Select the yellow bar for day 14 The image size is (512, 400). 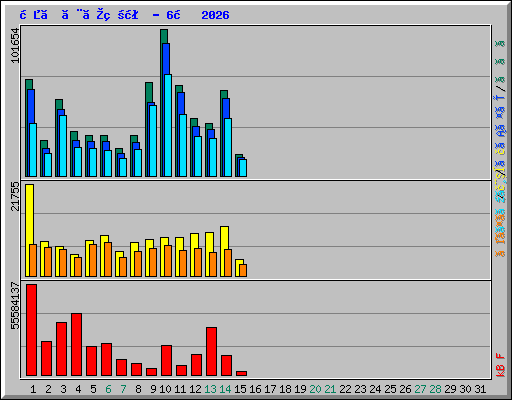tap(224, 252)
